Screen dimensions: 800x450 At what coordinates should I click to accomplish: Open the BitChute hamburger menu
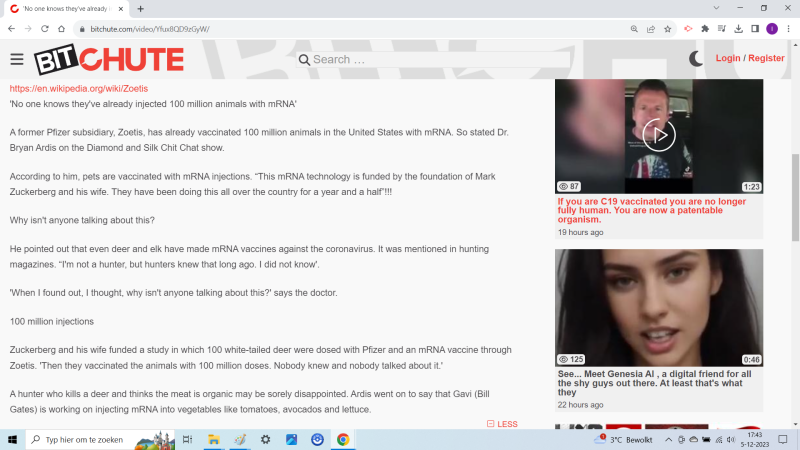[x=17, y=59]
